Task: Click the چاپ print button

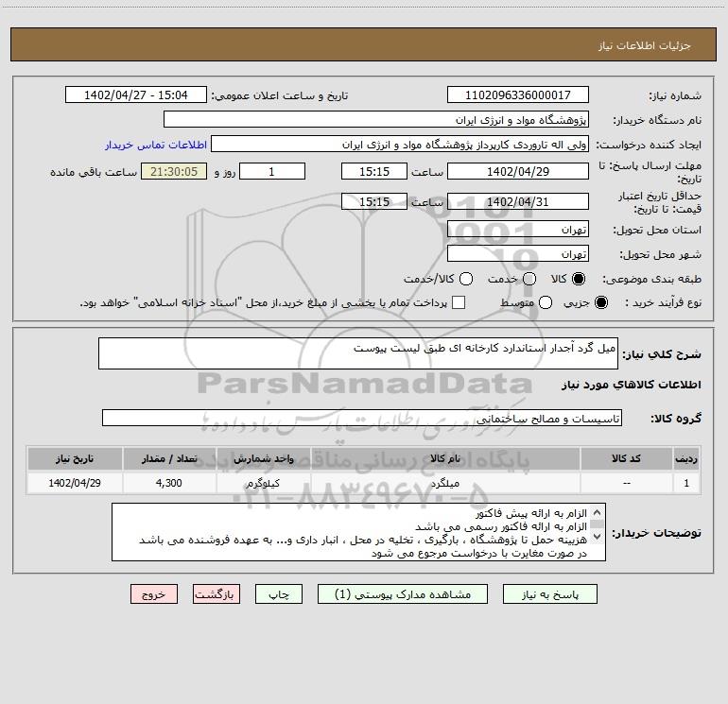Action: click(x=279, y=594)
